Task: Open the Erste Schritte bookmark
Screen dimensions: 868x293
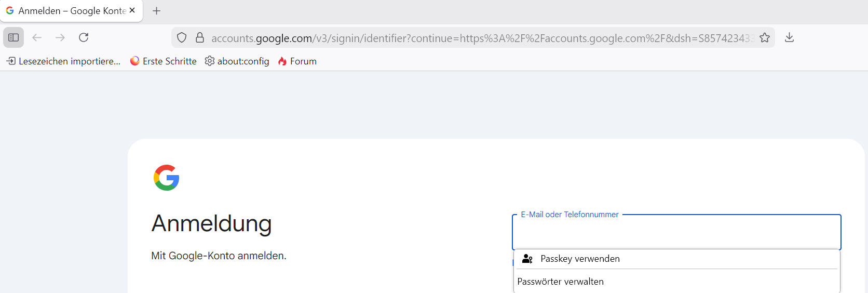Action: tap(163, 61)
